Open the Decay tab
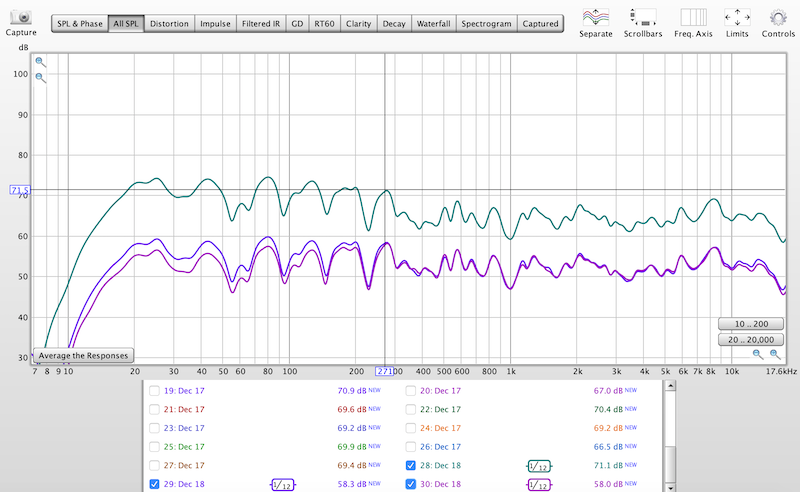 [394, 23]
